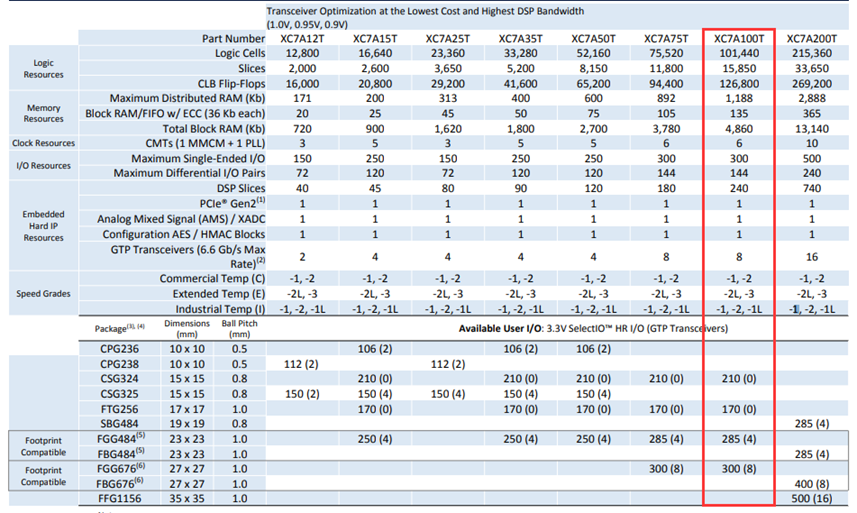Click the FFG1156 package name
Screen dimensions: 857x513
pos(119,499)
